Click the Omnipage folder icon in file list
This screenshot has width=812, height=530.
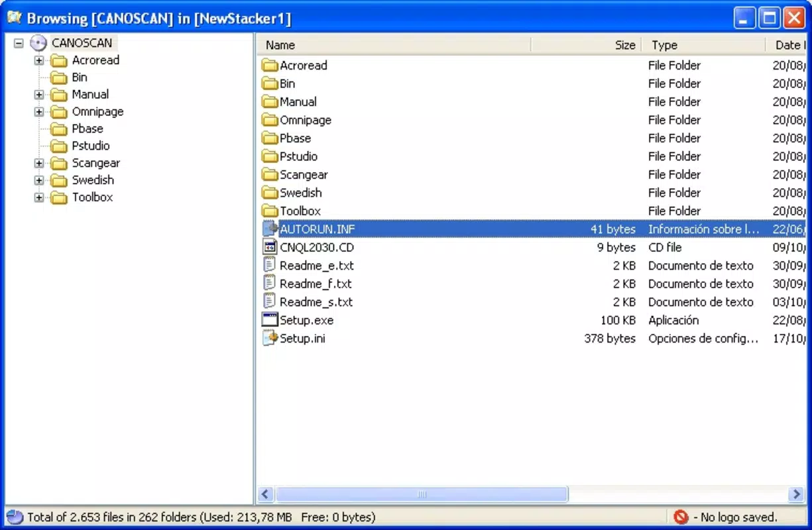tap(270, 120)
